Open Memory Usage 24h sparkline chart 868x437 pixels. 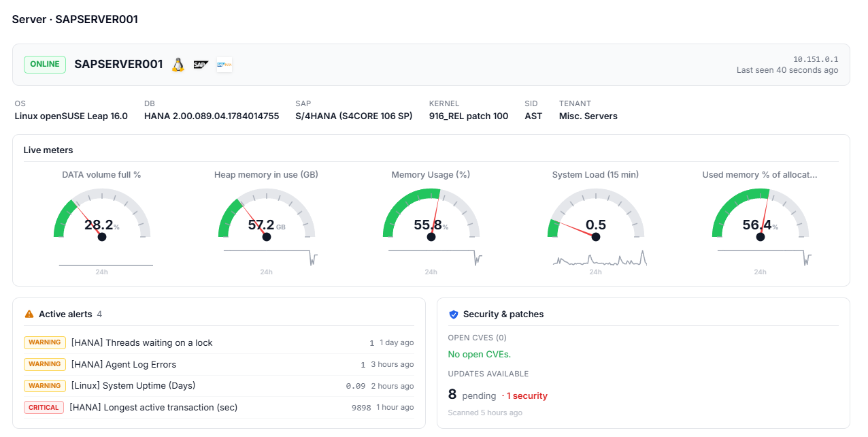tap(435, 258)
